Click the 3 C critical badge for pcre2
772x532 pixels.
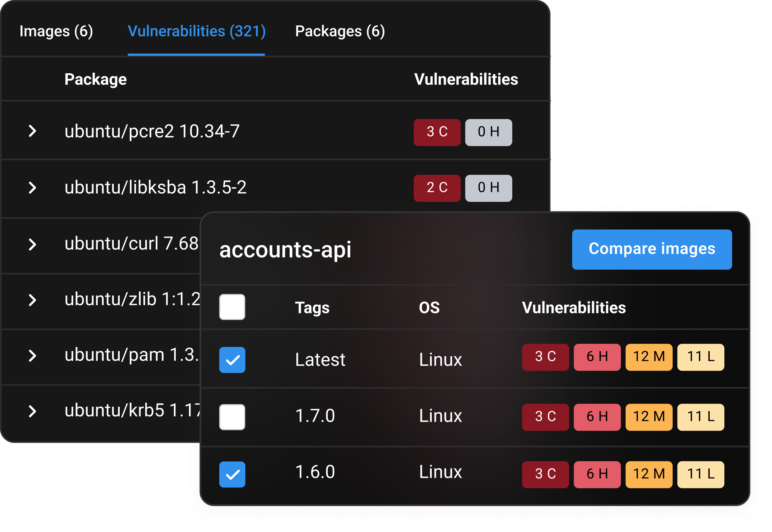437,132
